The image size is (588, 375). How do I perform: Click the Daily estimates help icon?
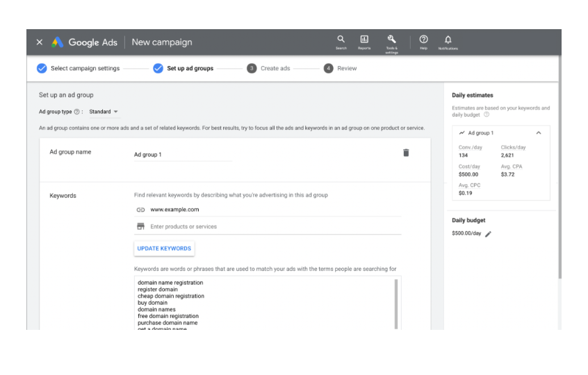pyautogui.click(x=487, y=115)
